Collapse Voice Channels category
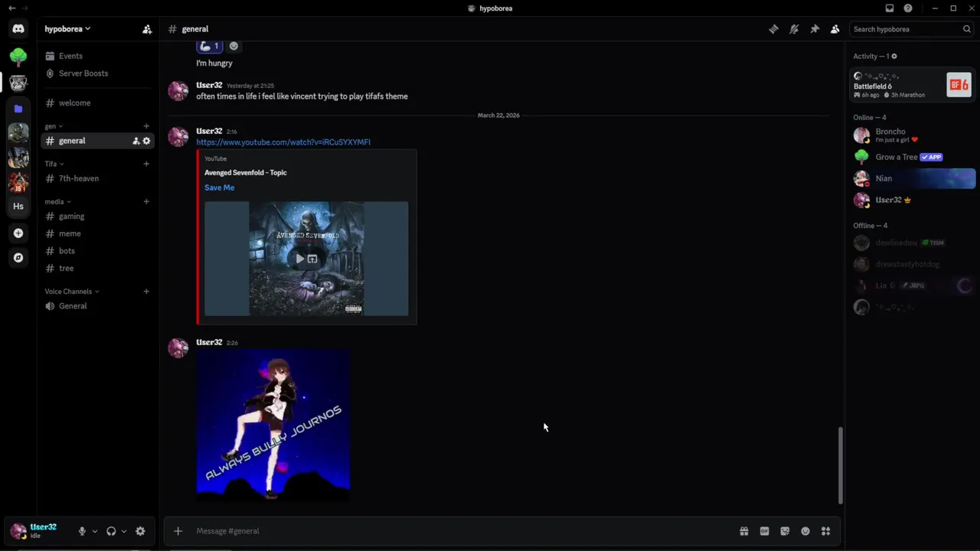The width and height of the screenshot is (980, 551). point(72,292)
